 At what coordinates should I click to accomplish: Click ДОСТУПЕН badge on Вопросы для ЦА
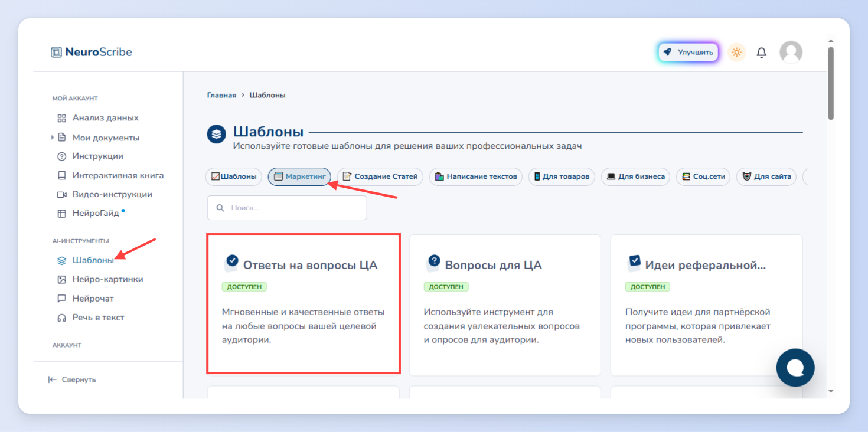(446, 287)
